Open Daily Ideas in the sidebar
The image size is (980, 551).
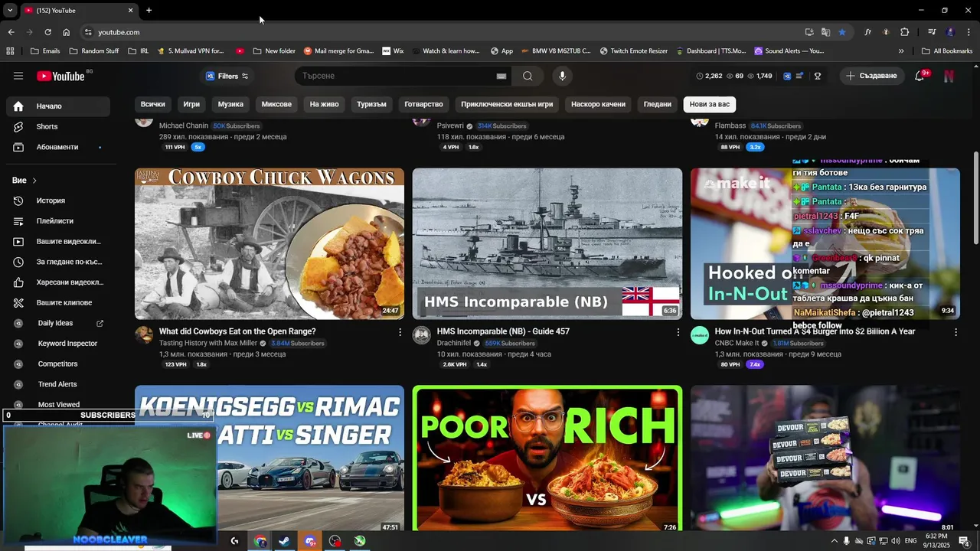click(58, 323)
